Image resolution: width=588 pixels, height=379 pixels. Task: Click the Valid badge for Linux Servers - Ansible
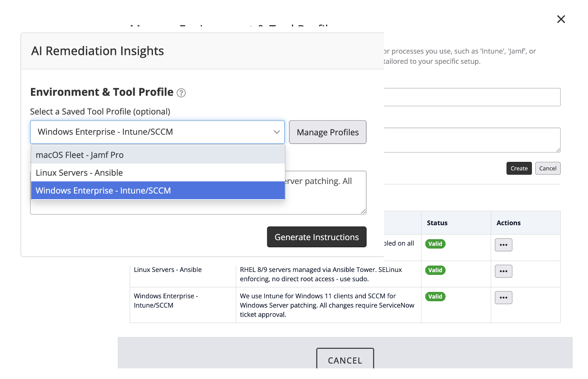point(435,270)
